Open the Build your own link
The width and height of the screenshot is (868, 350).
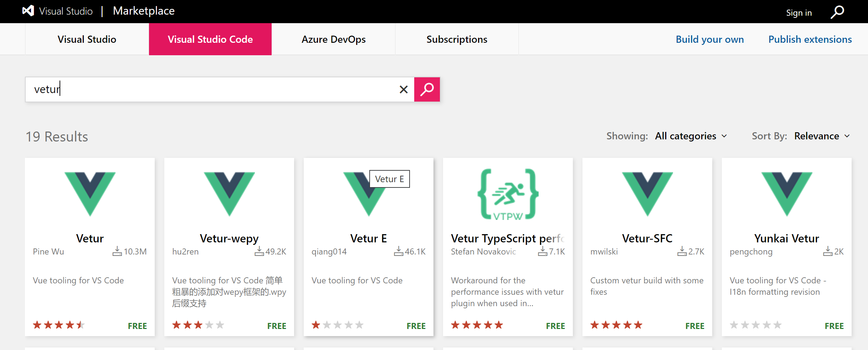(710, 39)
